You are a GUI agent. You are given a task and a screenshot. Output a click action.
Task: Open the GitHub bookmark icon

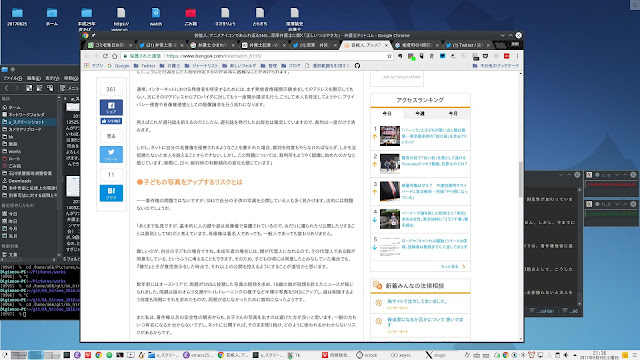point(358,65)
